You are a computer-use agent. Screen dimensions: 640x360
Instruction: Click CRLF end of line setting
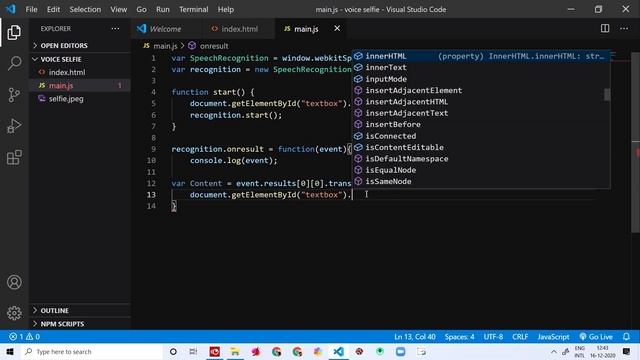tap(520, 337)
